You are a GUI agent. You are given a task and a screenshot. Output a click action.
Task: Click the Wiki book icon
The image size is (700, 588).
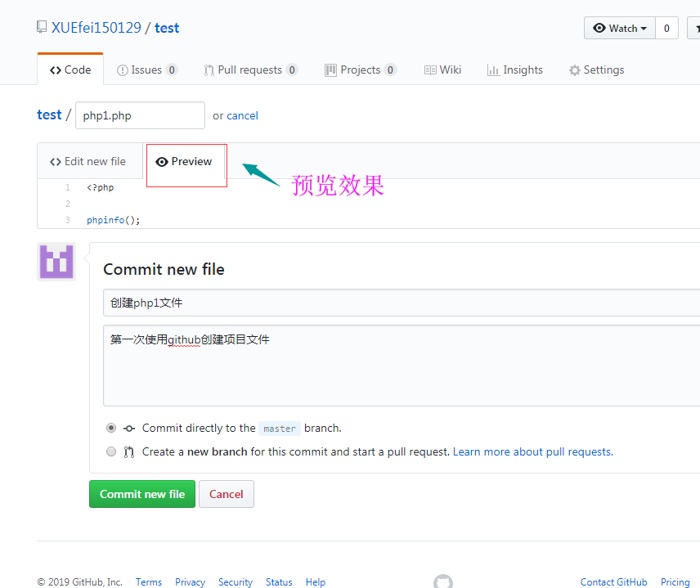pos(430,70)
